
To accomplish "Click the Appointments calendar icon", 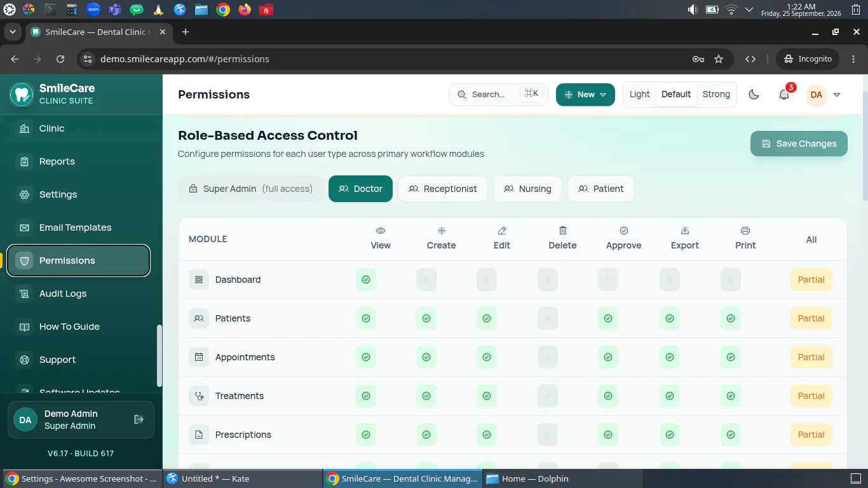I will coord(199,357).
